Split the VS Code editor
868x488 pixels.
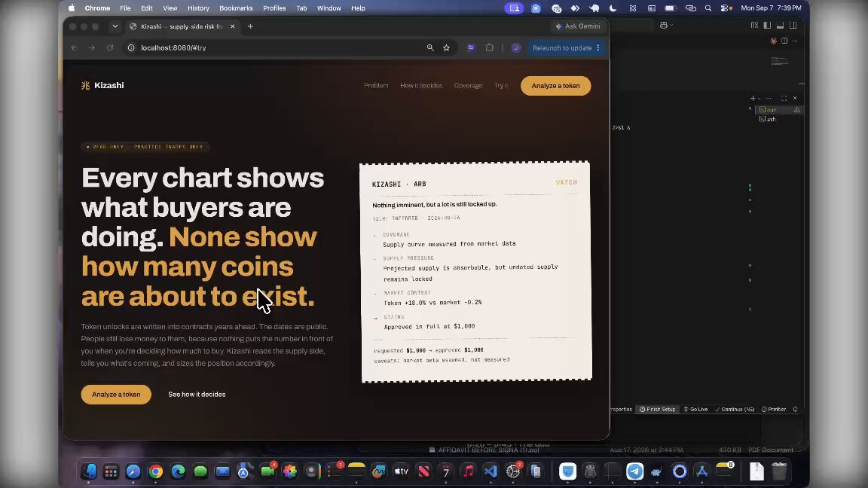(784, 41)
